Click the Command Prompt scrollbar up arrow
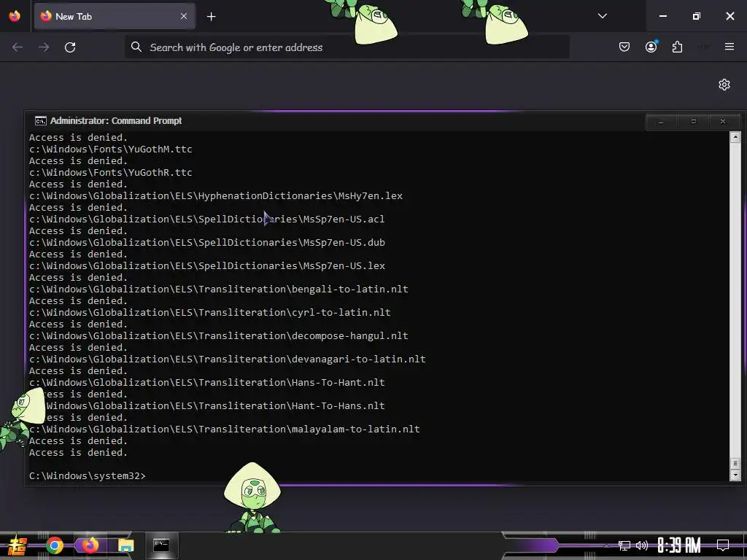747x560 pixels. click(x=735, y=138)
